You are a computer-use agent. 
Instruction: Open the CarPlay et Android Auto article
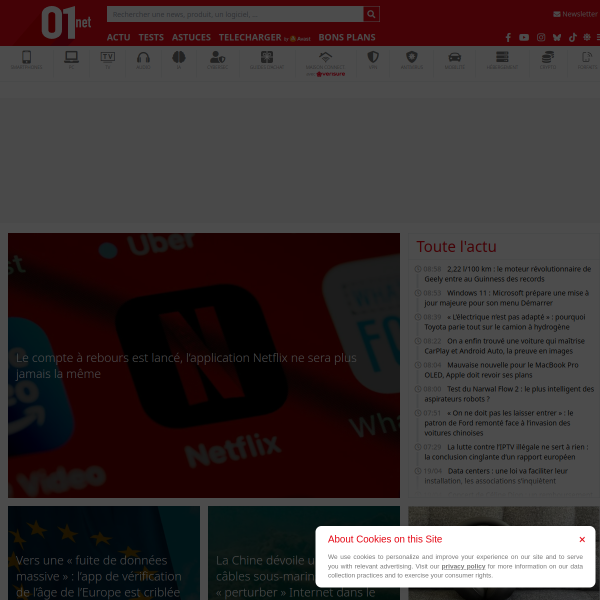pos(504,346)
